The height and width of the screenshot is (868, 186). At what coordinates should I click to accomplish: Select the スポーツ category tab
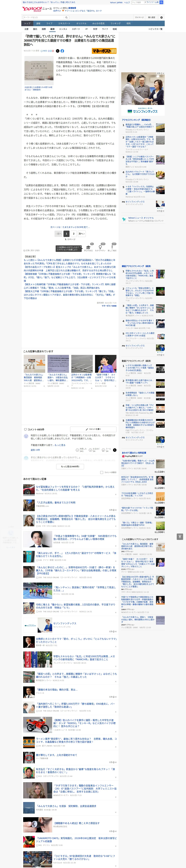pyautogui.click(x=76, y=29)
